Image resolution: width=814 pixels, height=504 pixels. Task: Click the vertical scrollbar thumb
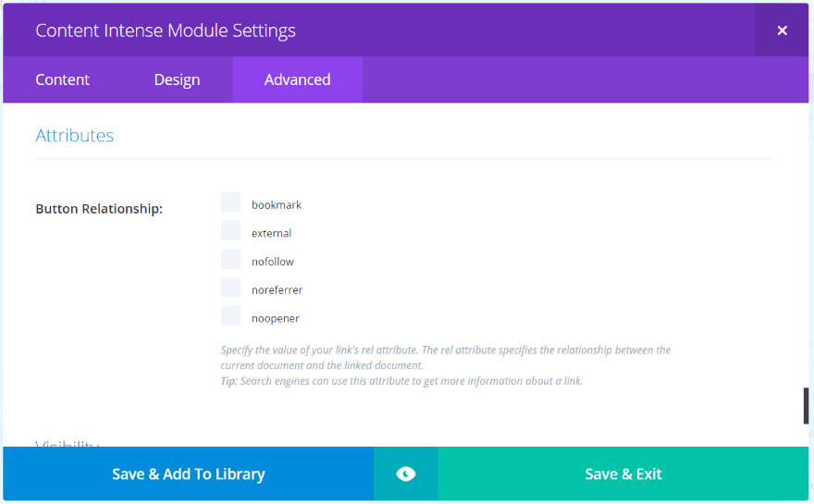806,405
